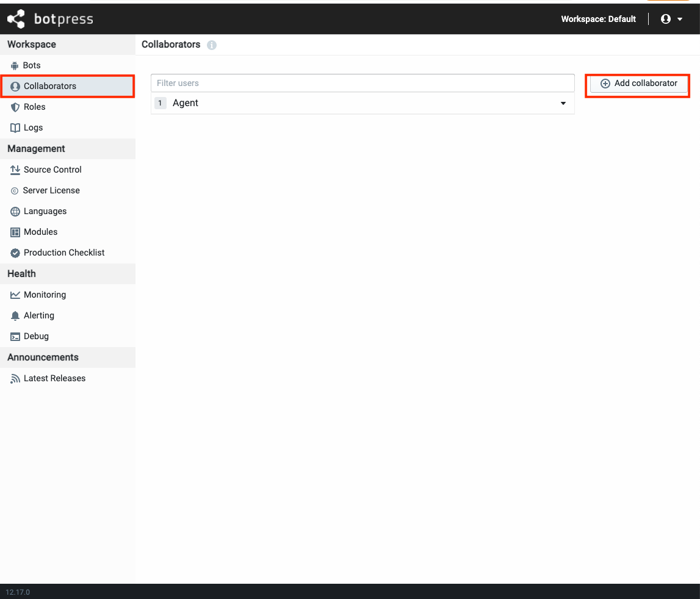Screen dimensions: 700x599
Task: Click the Modules icon
Action: [15, 232]
